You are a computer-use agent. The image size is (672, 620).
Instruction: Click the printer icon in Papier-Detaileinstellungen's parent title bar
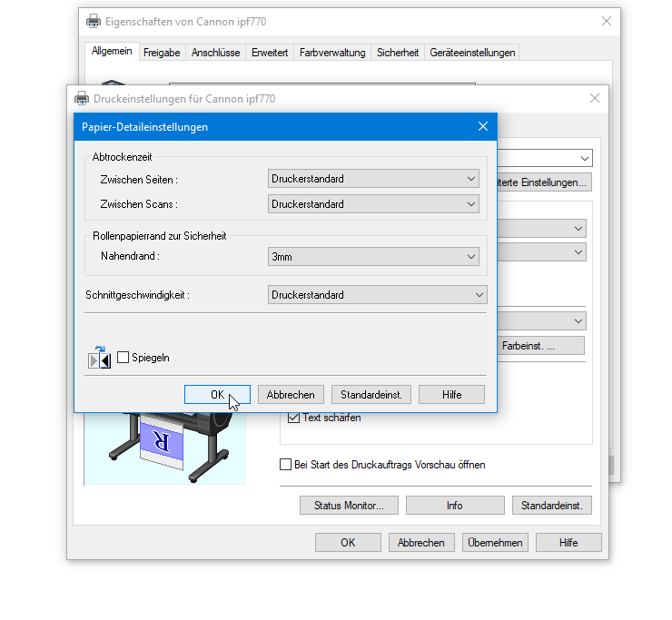pos(82,98)
